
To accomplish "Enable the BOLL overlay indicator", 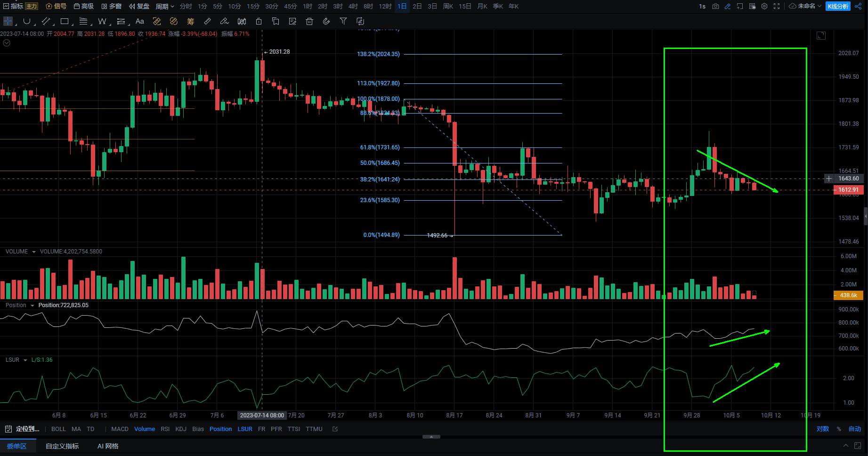I will tap(58, 429).
